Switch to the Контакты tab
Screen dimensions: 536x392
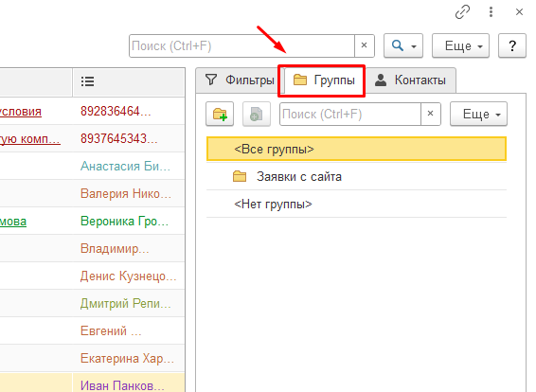[x=410, y=80]
